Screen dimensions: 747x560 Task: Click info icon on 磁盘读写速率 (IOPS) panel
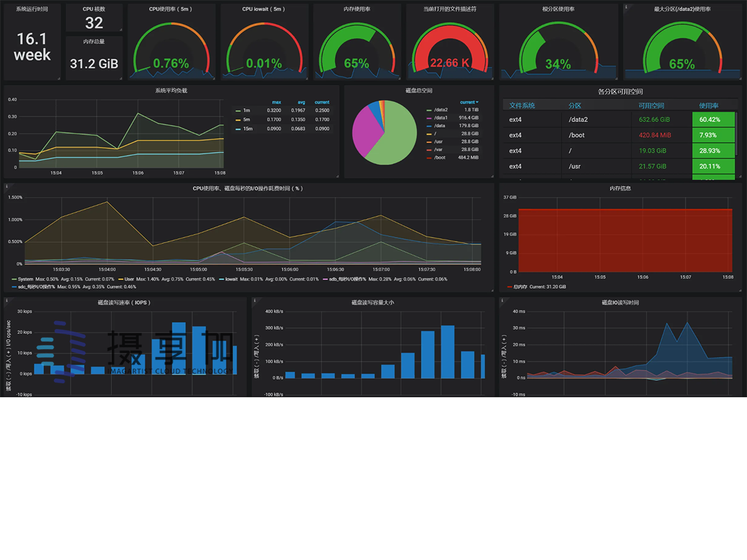point(7,300)
